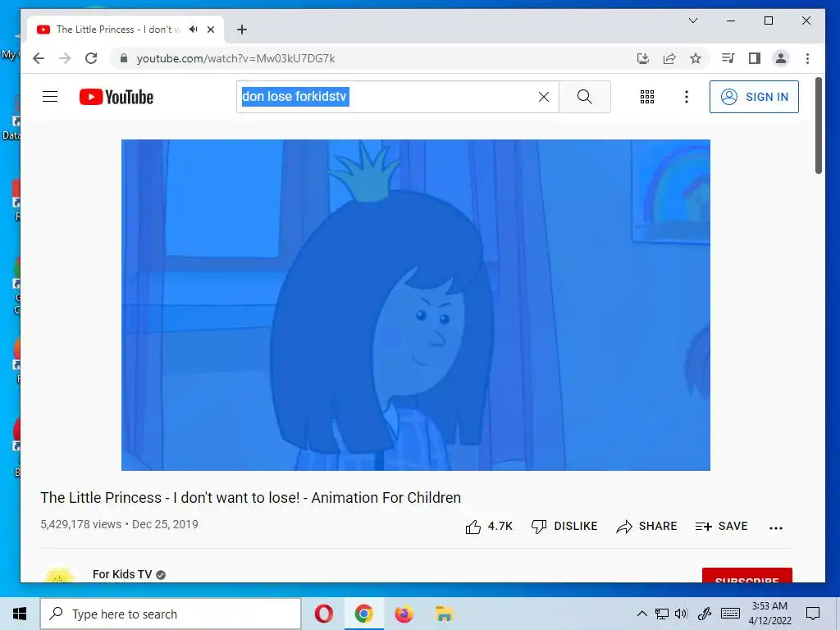Open the clock and calendar

pos(769,614)
